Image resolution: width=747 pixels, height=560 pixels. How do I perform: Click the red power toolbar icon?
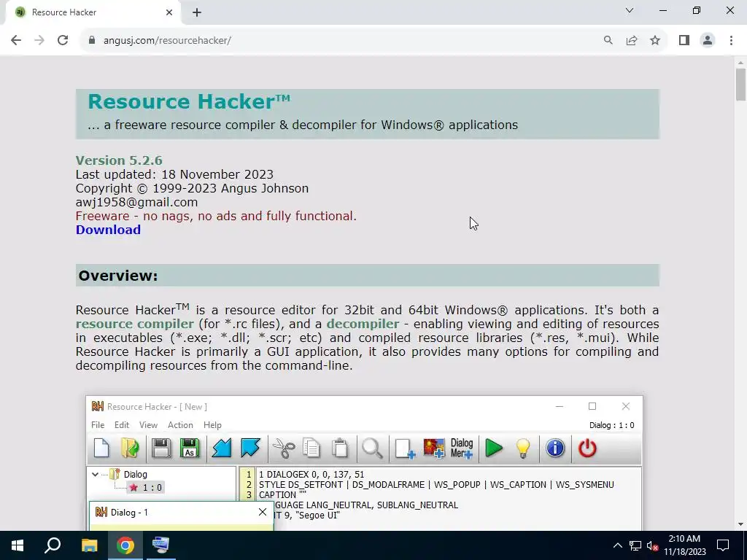(x=587, y=448)
